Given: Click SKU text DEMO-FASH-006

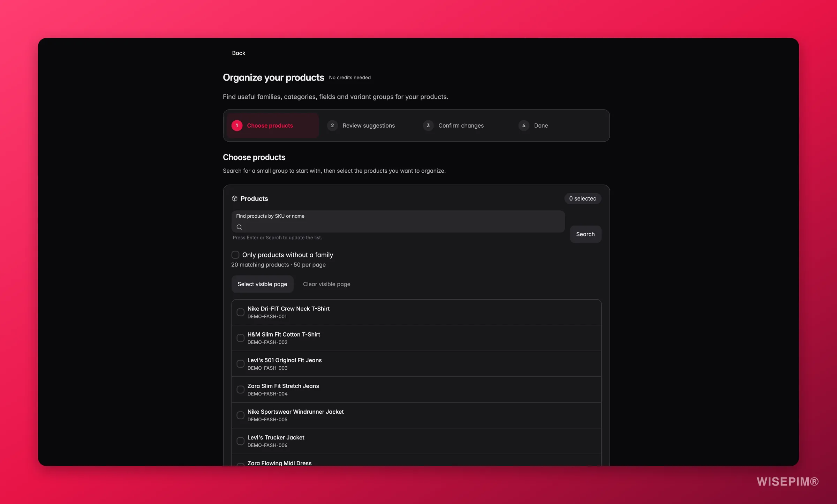Looking at the screenshot, I should pyautogui.click(x=267, y=446).
